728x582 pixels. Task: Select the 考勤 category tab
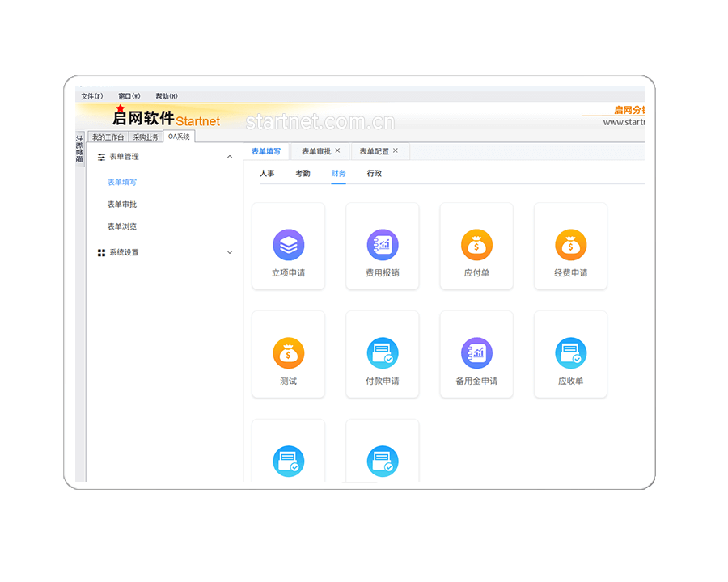pos(303,174)
